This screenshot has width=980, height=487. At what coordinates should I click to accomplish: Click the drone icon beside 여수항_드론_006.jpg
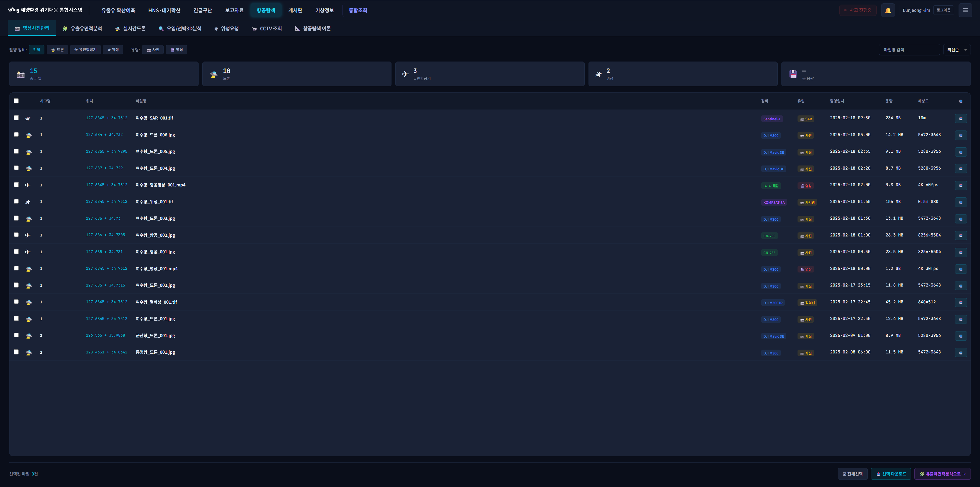click(29, 135)
